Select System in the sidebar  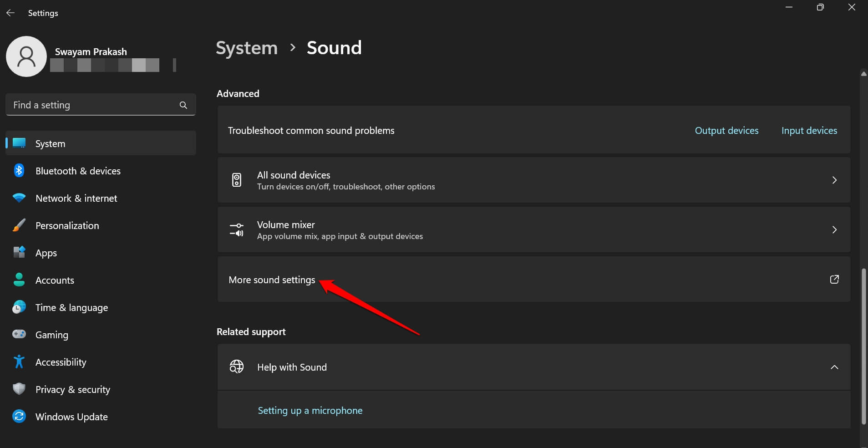[50, 143]
